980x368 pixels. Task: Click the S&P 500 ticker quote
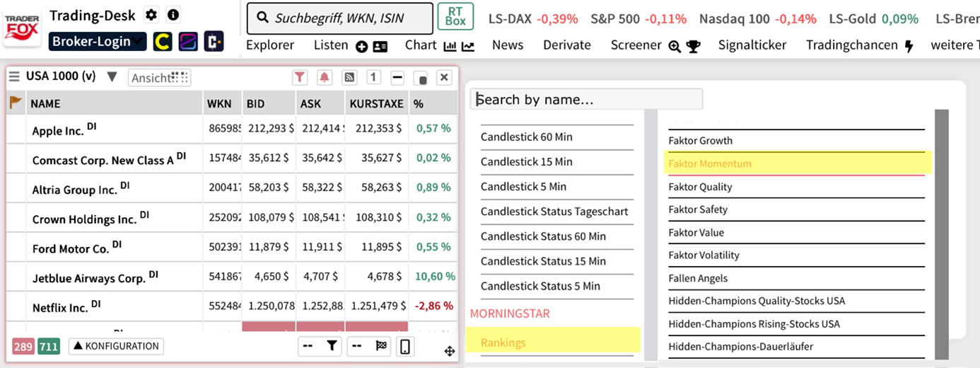click(638, 19)
